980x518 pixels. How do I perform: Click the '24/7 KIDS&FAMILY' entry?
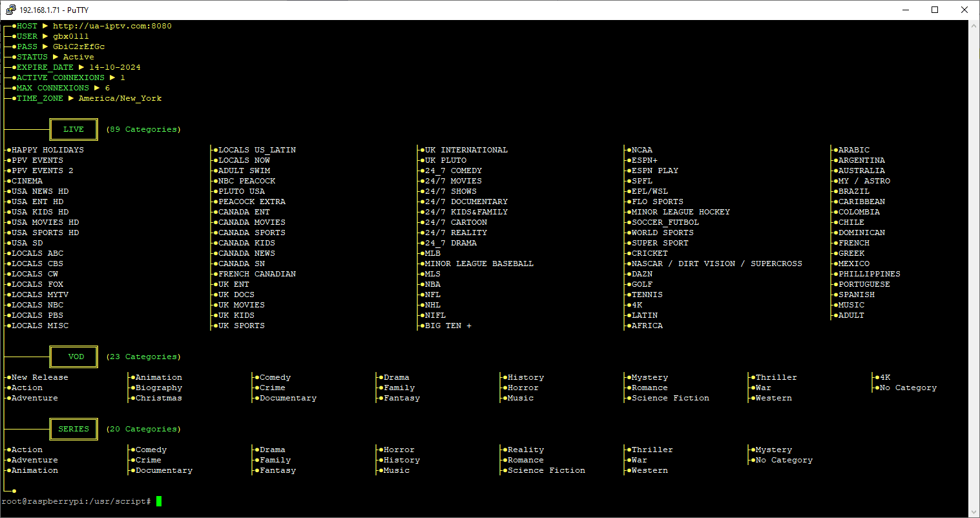(x=466, y=212)
